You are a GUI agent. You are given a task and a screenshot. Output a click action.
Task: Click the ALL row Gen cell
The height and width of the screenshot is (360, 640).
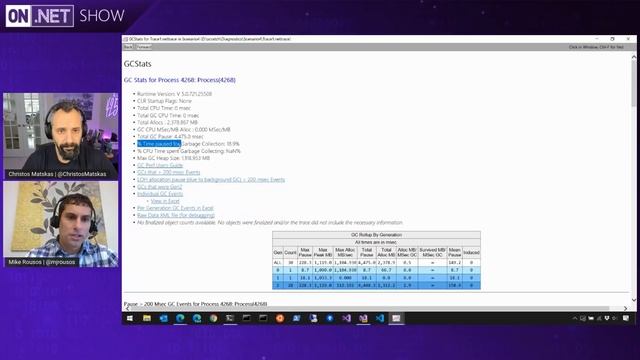278,262
